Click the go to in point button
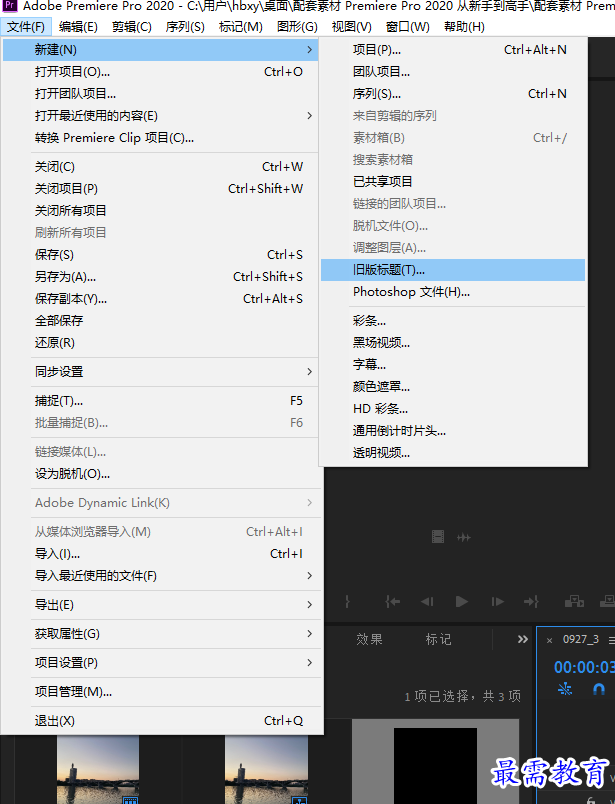The height and width of the screenshot is (804, 615). click(x=392, y=601)
